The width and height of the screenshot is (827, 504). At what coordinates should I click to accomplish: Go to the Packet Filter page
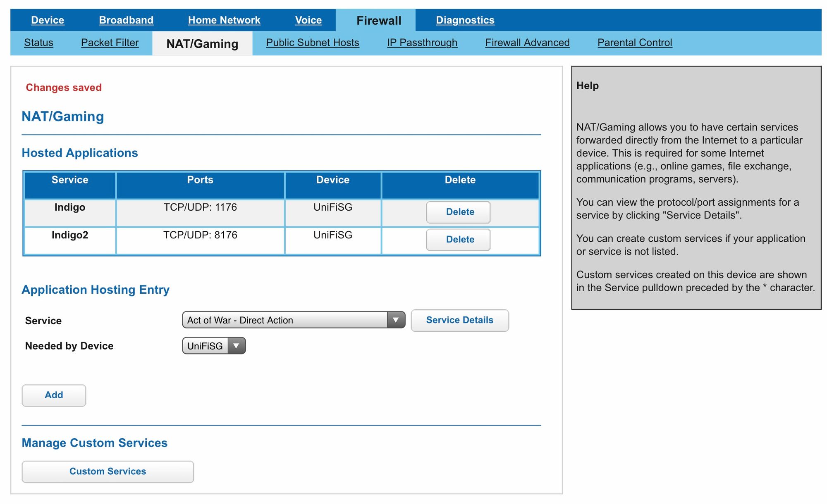[x=110, y=43]
